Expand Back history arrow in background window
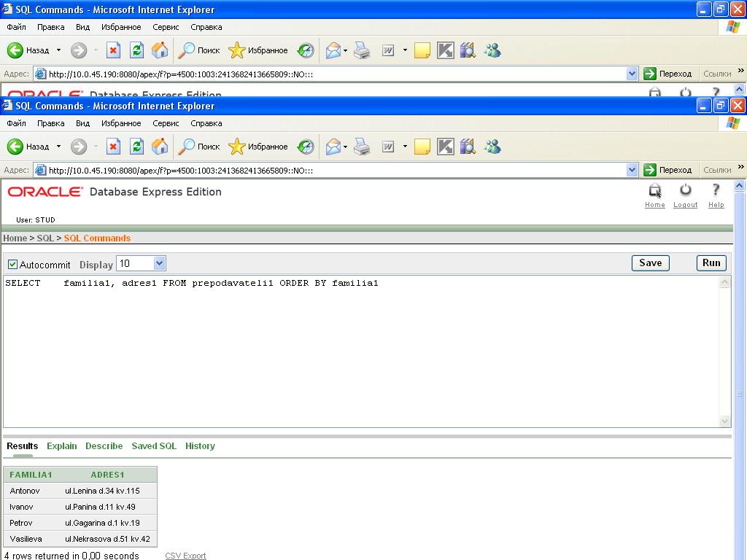The width and height of the screenshot is (747, 560). [58, 50]
